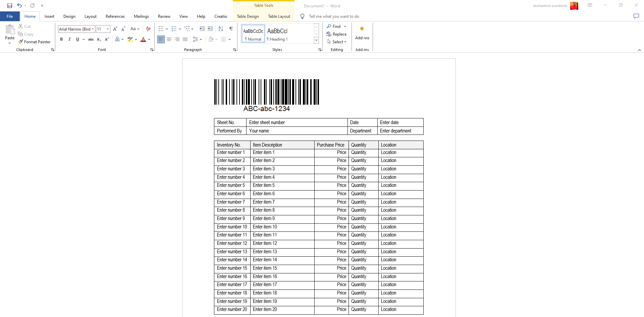Open the font name dropdown
Screen dimensions: 644x317
pos(93,29)
